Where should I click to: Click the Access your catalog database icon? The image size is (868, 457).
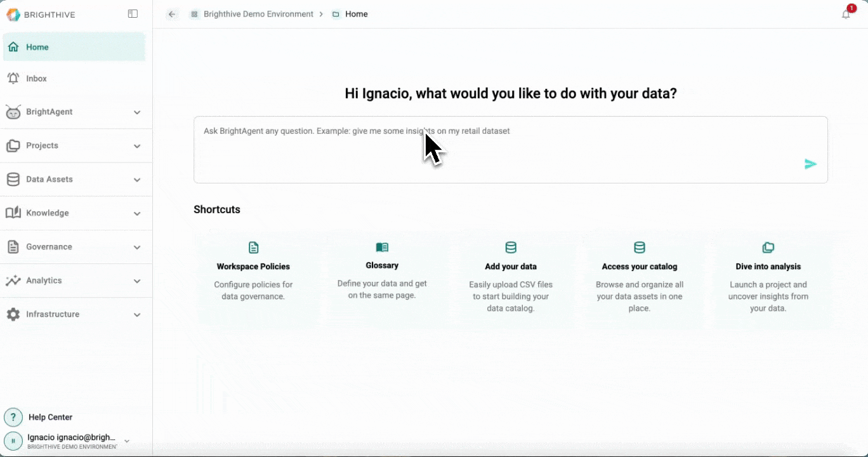(640, 248)
